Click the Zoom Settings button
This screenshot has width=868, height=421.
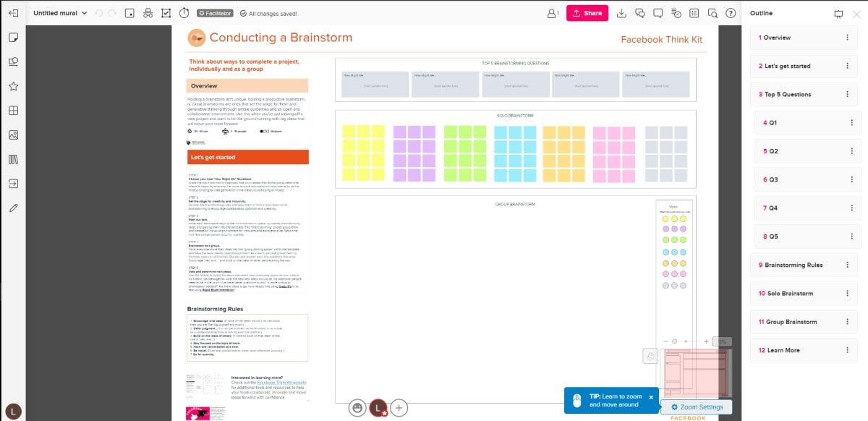pyautogui.click(x=697, y=407)
